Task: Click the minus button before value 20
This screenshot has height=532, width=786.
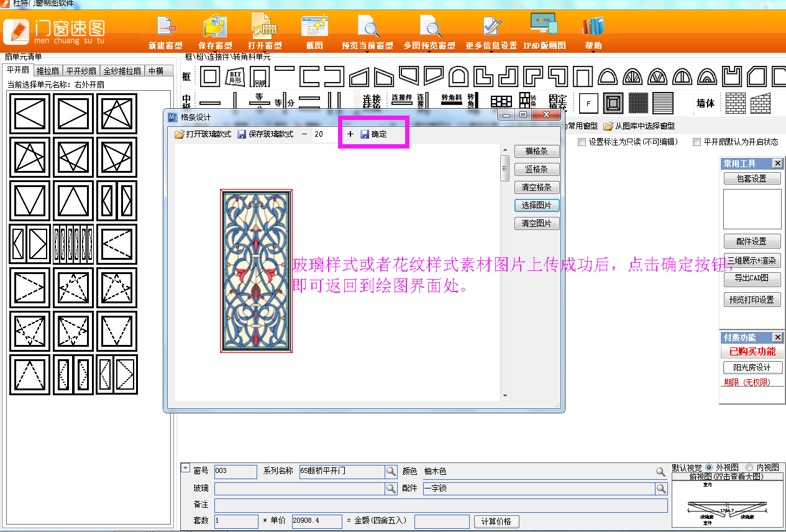Action: pos(304,134)
